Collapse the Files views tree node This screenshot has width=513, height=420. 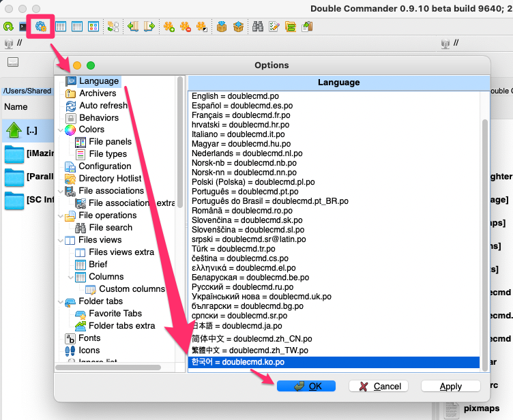(61, 241)
